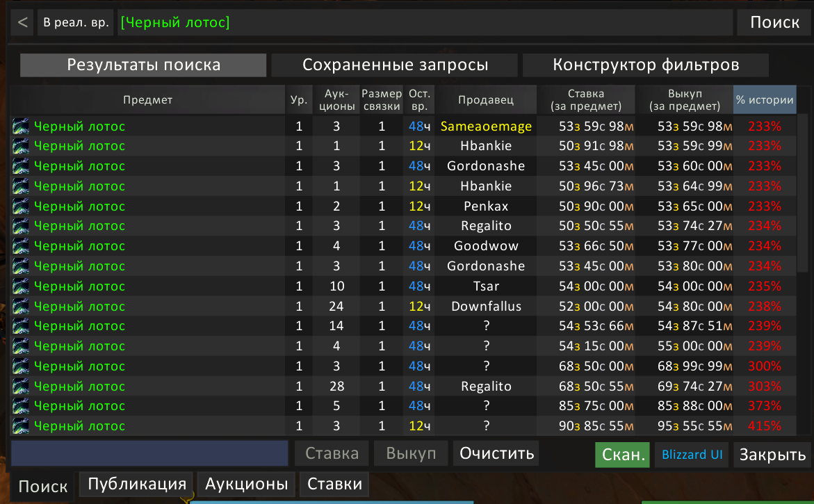
Task: Click item icon in Downfallus row
Action: 21,307
